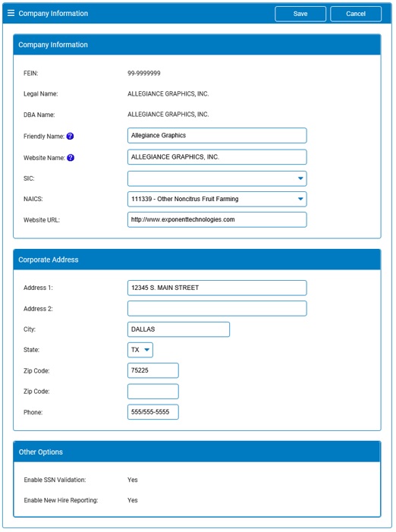
Task: Select the Address 1 field
Action: point(217,288)
